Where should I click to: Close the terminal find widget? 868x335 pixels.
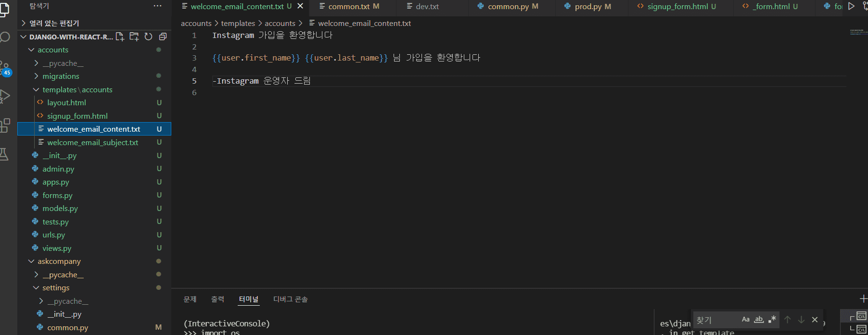(x=815, y=320)
